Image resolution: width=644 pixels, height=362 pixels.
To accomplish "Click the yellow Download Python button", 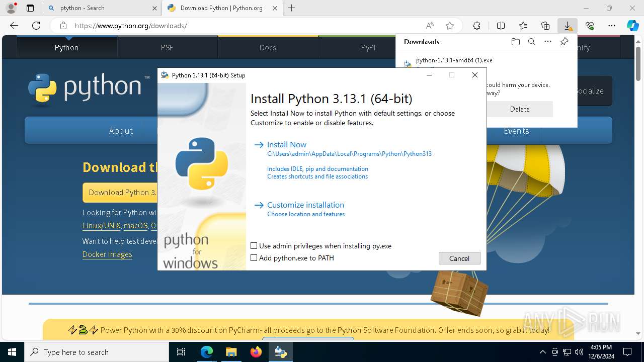I will pyautogui.click(x=120, y=193).
